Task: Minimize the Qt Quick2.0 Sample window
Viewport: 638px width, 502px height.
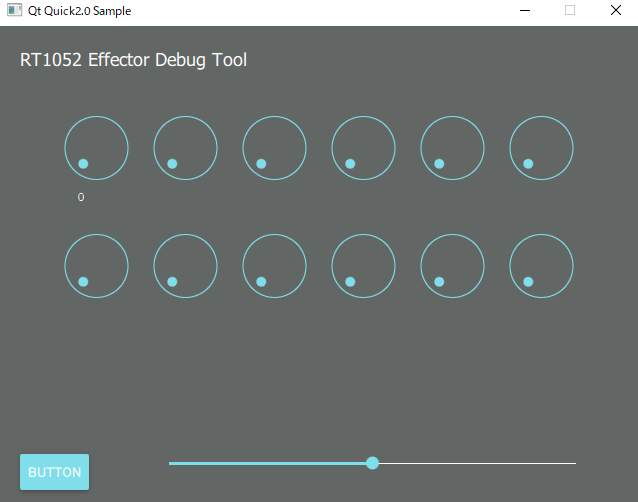Action: [525, 10]
